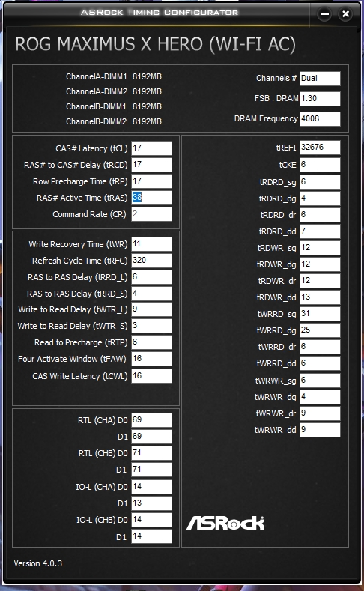The image size is (364, 591).
Task: Click the Refresh Cycle Time (tRFC) value
Action: pyautogui.click(x=151, y=261)
